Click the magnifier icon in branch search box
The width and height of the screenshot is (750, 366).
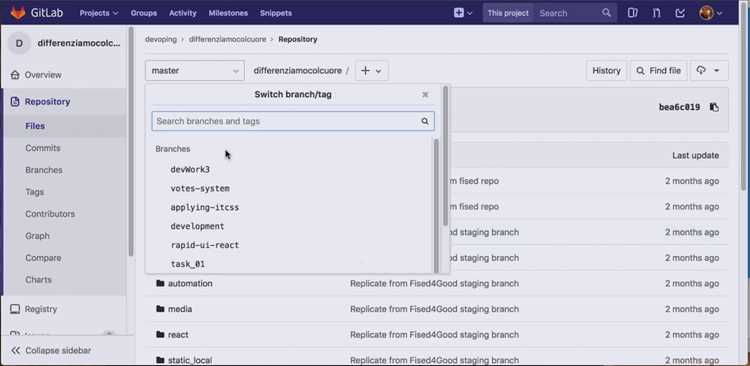425,122
